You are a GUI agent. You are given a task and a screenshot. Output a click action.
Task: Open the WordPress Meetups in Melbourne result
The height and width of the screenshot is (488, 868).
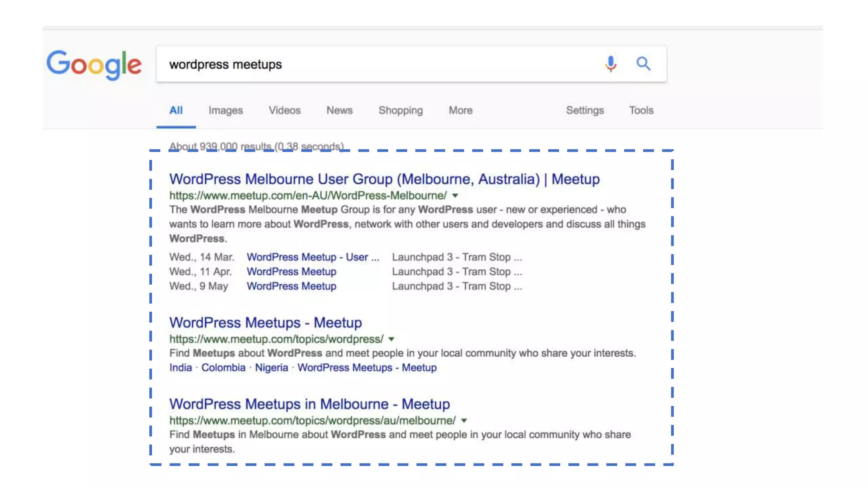tap(309, 404)
